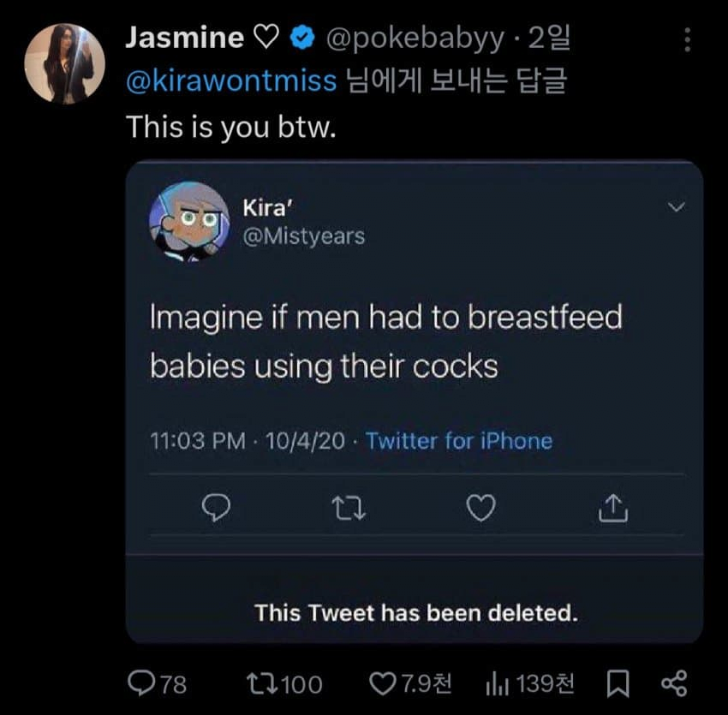Like the tweet by Jasmine
Viewport: 728px width, 715px height.
click(382, 683)
